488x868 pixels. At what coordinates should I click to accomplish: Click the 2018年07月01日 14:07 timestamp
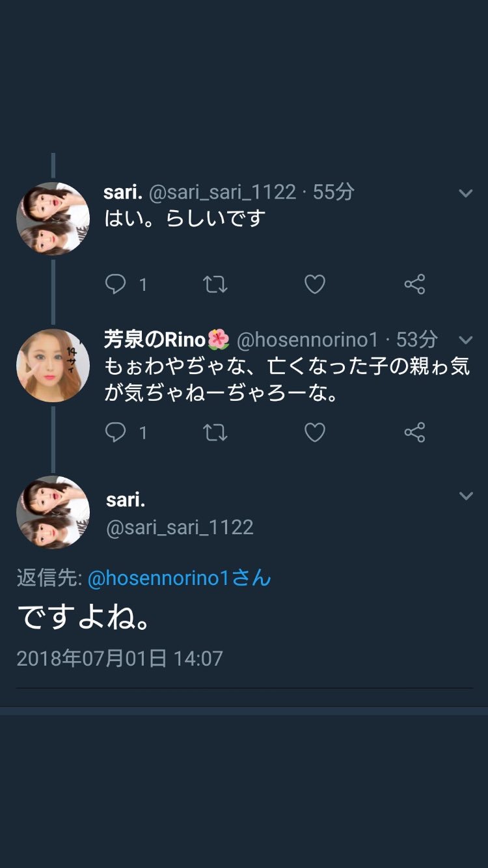[120, 658]
